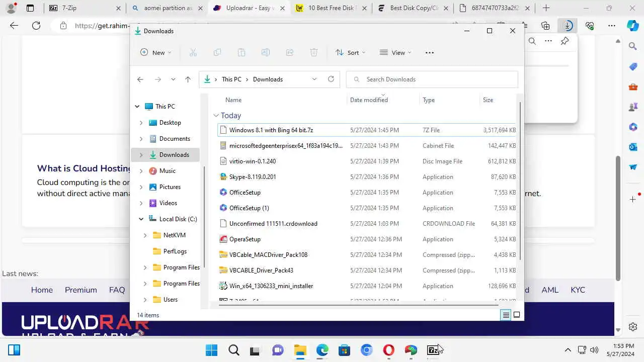Open address bar history dropdown chevron
Viewport: 644px width, 362px height.
(x=314, y=79)
